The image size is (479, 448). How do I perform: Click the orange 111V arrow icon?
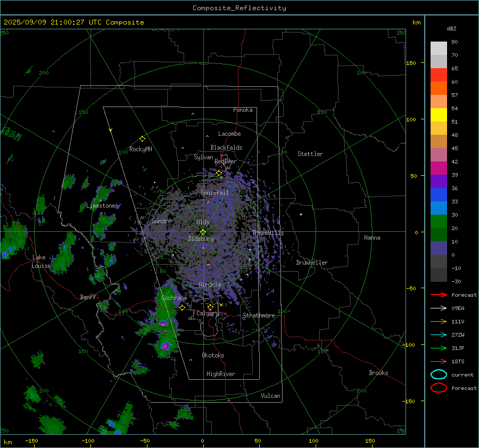click(439, 321)
